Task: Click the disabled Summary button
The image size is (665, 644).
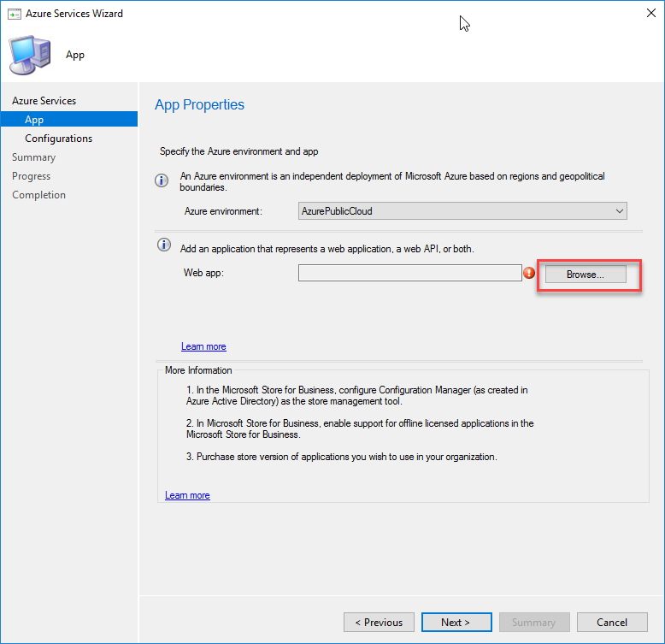Action: (x=534, y=623)
